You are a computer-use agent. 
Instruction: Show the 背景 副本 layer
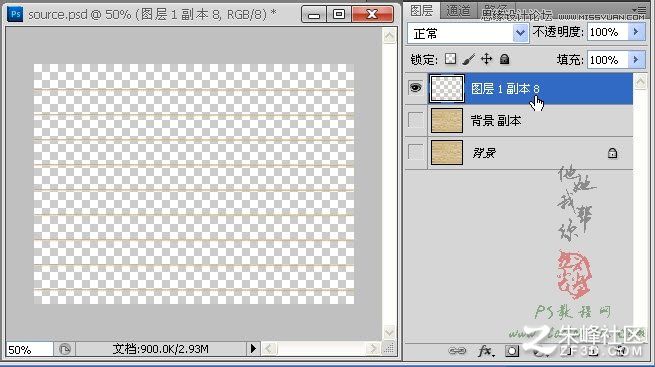point(416,120)
